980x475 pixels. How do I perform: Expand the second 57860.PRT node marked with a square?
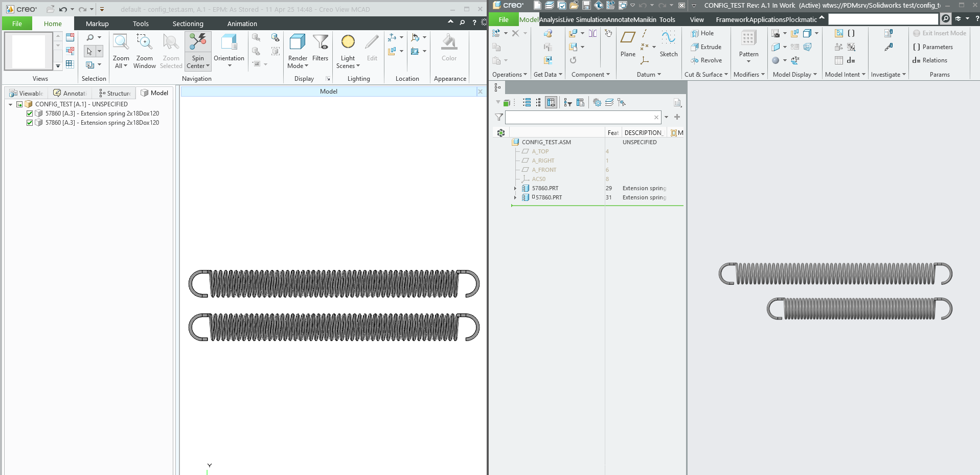[x=515, y=197]
